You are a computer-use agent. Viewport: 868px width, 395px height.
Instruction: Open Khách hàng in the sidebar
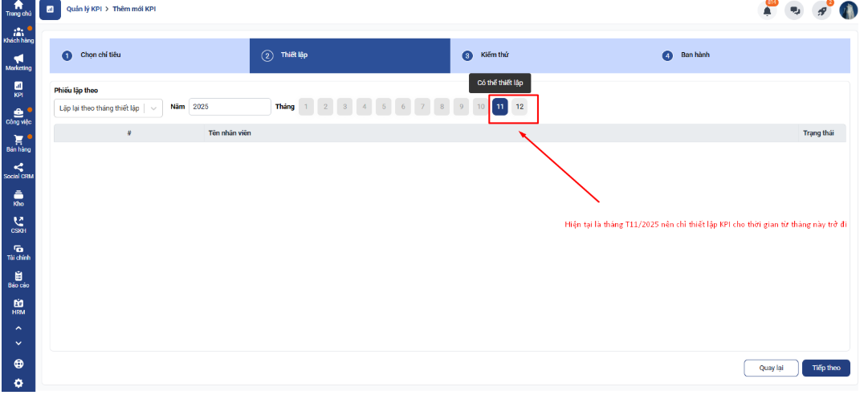coord(18,35)
